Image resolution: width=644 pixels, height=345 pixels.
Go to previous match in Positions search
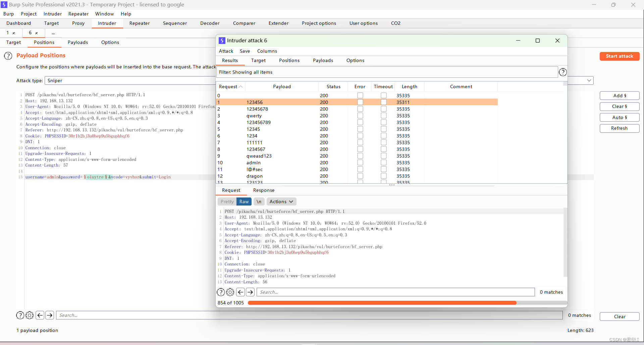click(40, 315)
